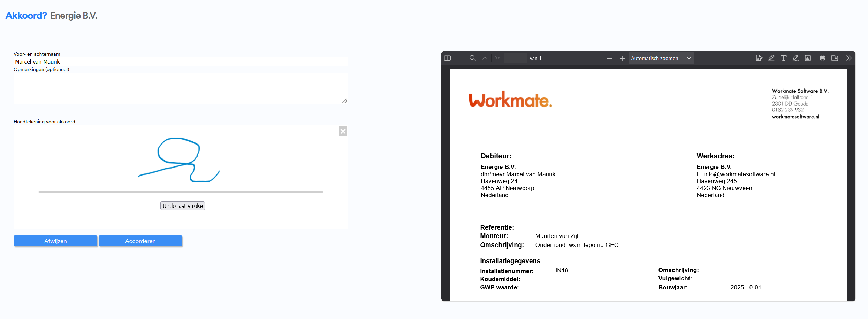The width and height of the screenshot is (868, 319).
Task: Click the Undo last stroke button
Action: [183, 206]
